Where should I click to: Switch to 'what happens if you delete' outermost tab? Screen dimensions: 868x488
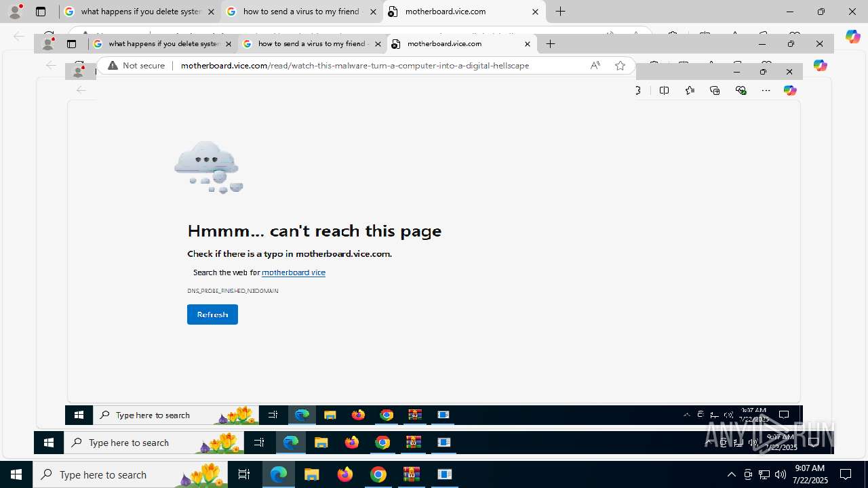140,12
